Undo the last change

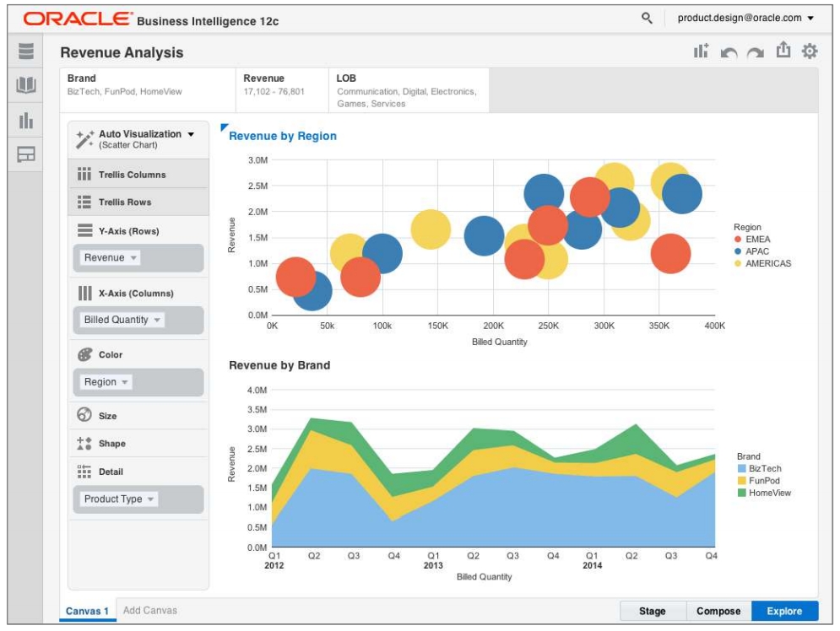729,52
